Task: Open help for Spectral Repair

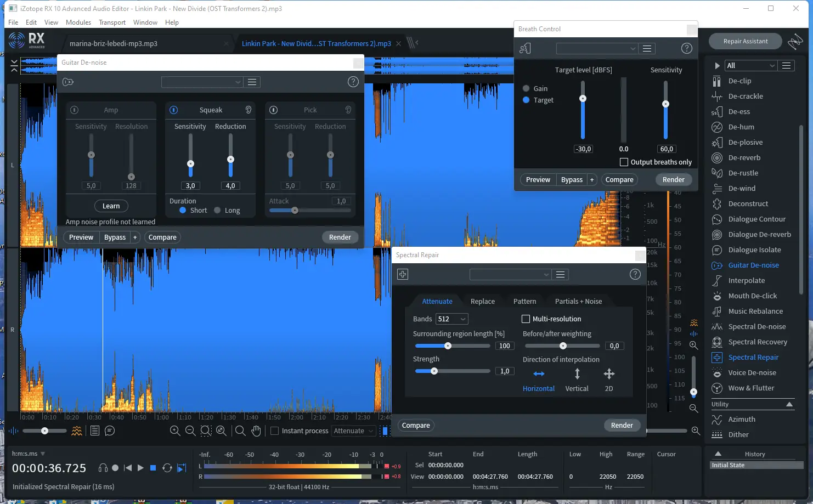Action: point(635,274)
